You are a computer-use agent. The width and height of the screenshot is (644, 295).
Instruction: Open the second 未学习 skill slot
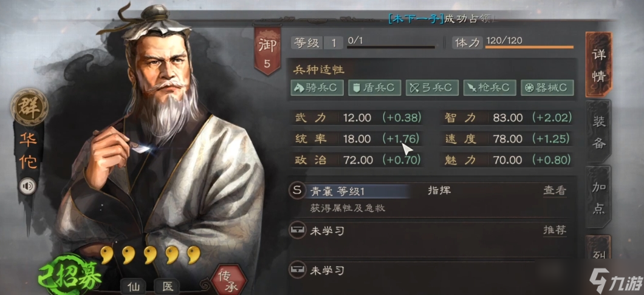coord(431,231)
